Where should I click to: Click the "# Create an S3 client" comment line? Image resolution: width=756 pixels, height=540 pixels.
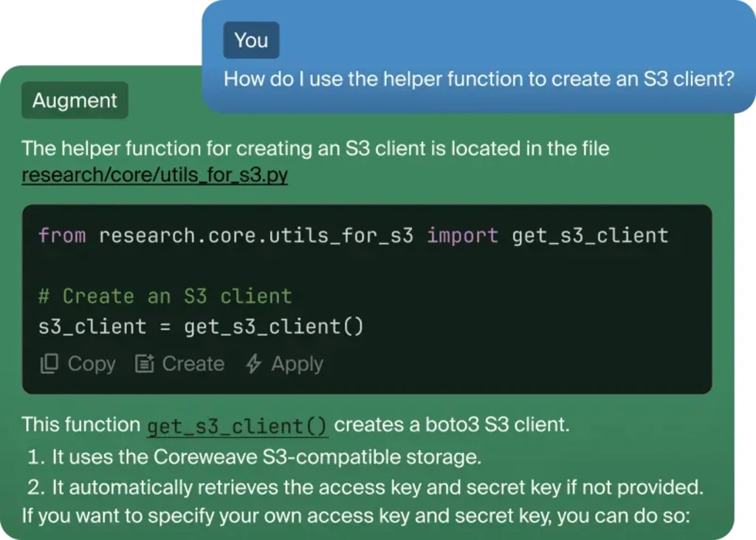(165, 296)
